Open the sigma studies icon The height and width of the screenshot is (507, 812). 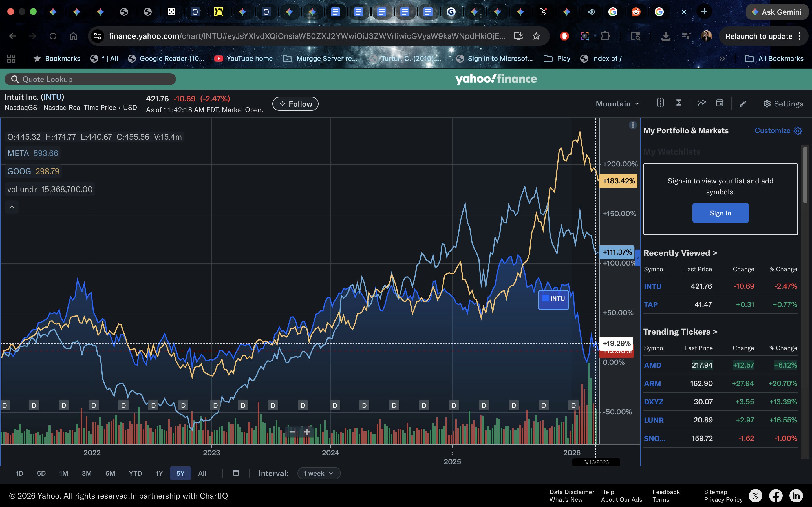pyautogui.click(x=678, y=103)
